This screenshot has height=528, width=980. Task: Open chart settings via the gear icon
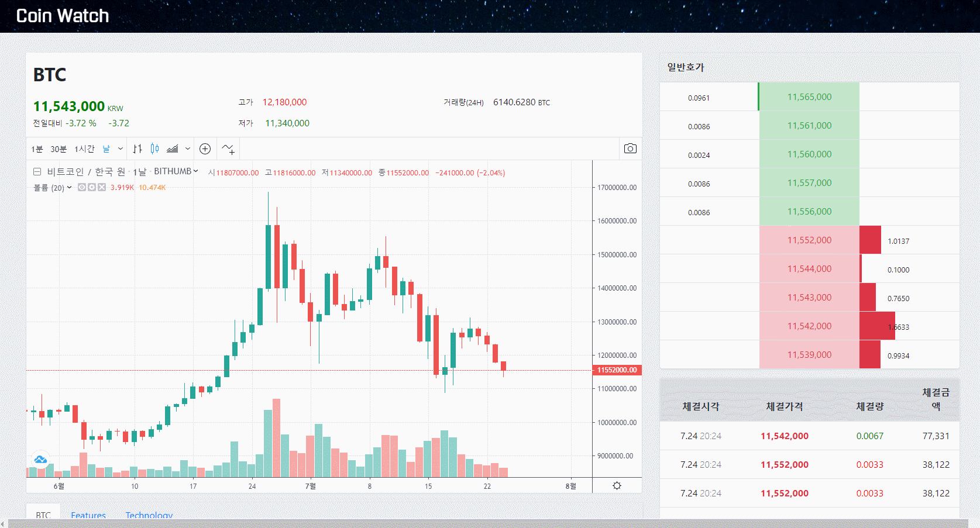pyautogui.click(x=617, y=485)
